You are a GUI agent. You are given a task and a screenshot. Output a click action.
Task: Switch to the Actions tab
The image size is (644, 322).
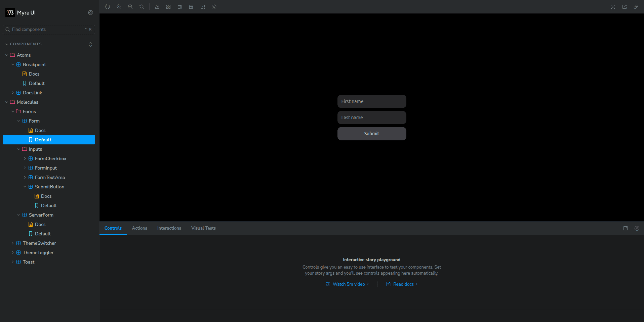(x=139, y=228)
